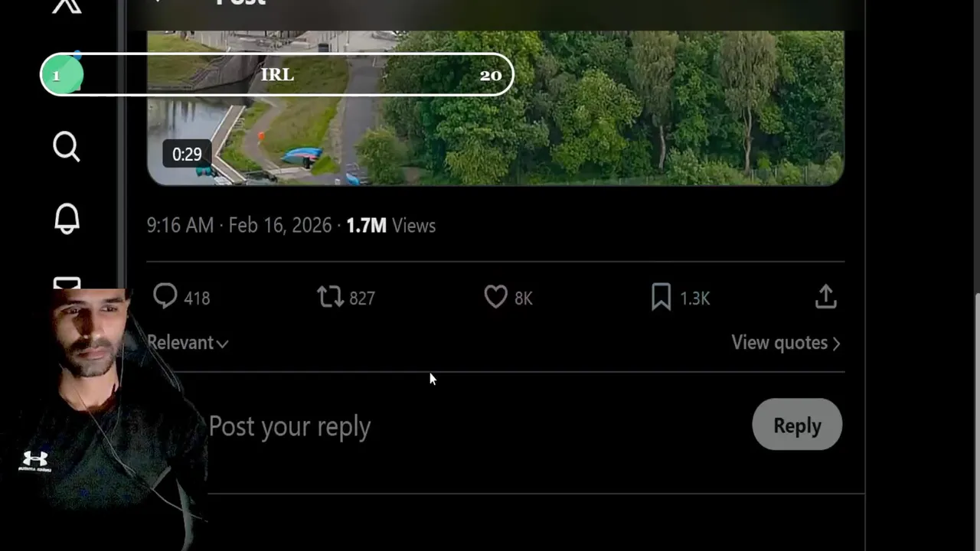Screen dimensions: 980x551
Task: Open the search magnifier in the sidebar
Action: click(x=67, y=146)
